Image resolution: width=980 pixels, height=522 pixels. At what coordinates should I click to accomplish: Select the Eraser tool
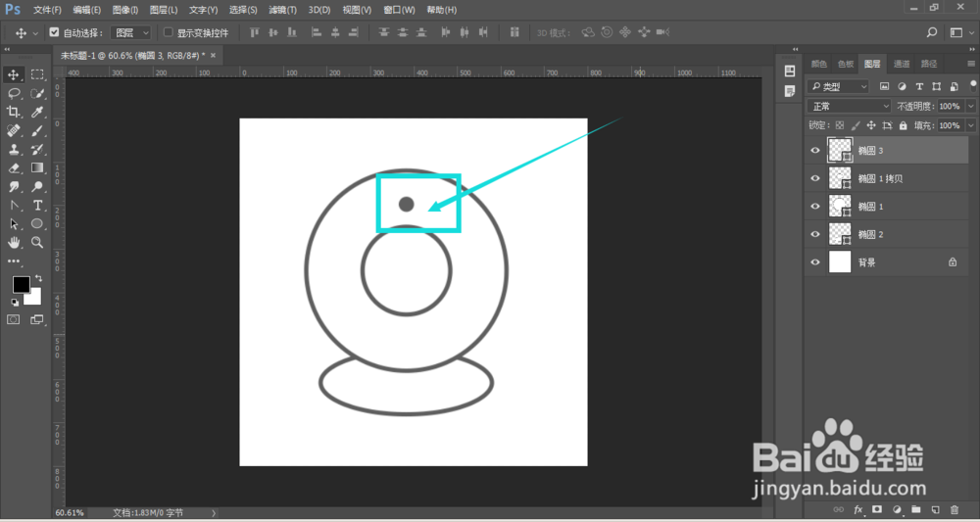[x=14, y=168]
